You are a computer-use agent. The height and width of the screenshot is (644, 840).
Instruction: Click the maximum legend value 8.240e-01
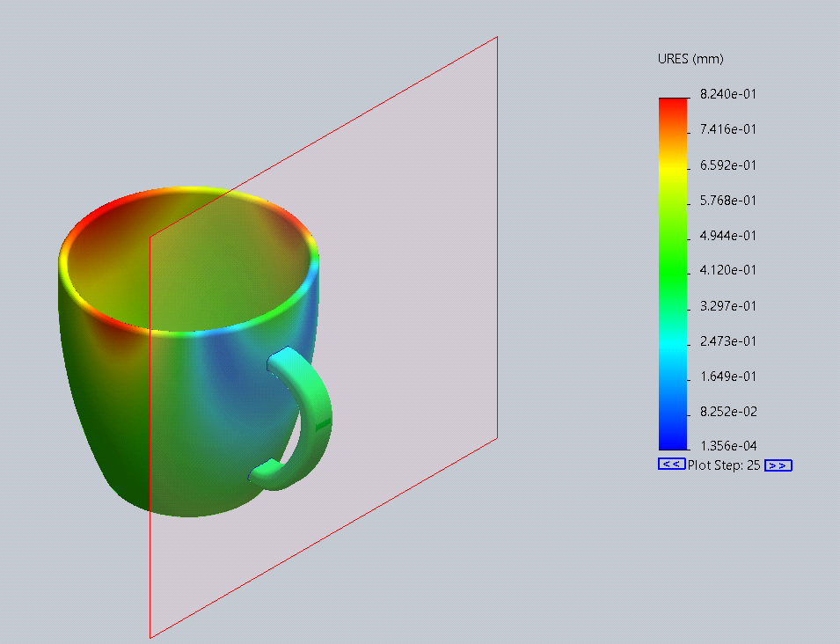(728, 94)
